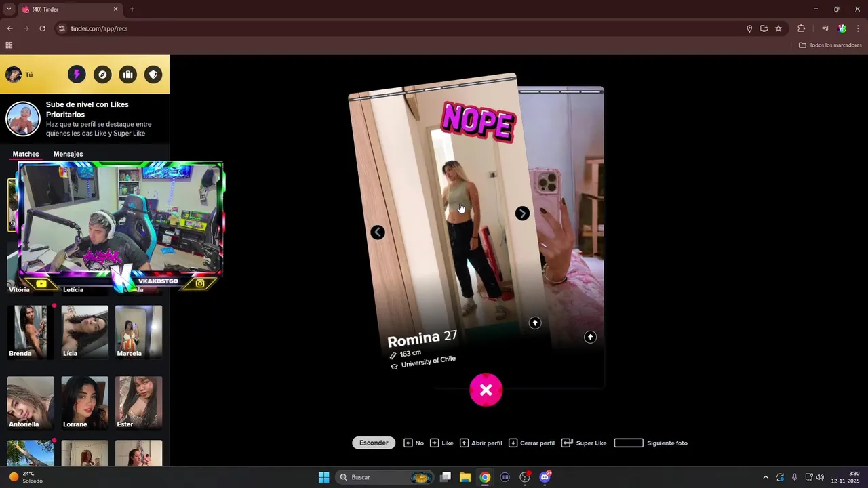This screenshot has width=868, height=488.
Task: Switch to the Matches tab
Action: point(26,154)
